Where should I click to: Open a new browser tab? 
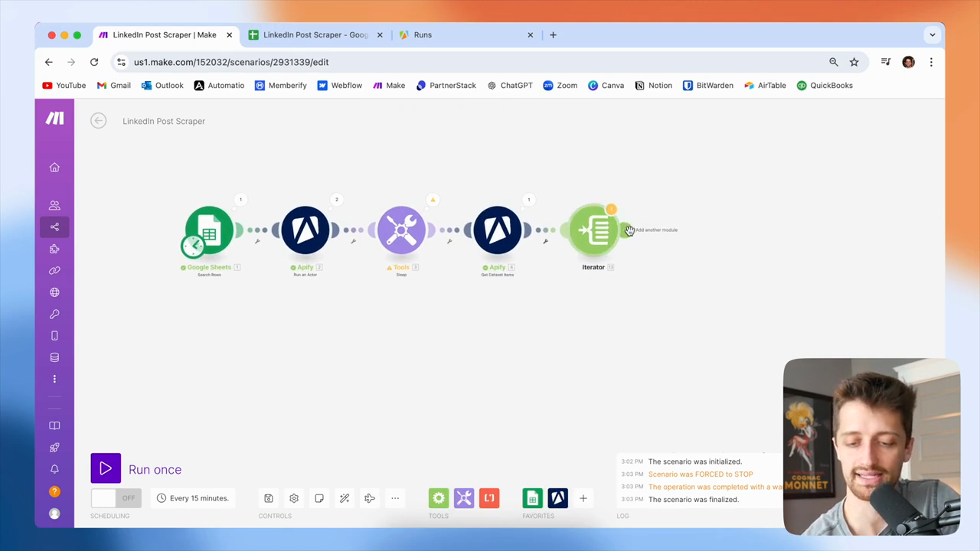click(x=553, y=34)
